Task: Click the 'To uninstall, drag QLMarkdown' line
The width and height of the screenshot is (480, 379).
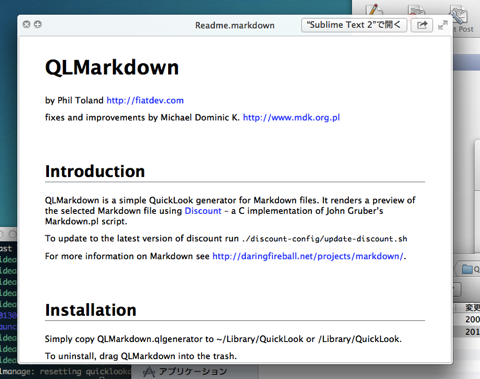Action: pos(141,356)
